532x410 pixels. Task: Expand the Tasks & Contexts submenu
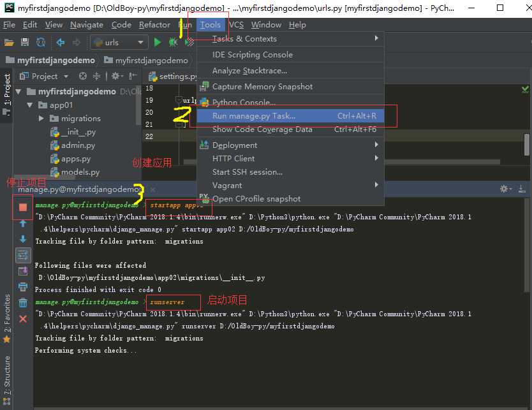(290, 39)
